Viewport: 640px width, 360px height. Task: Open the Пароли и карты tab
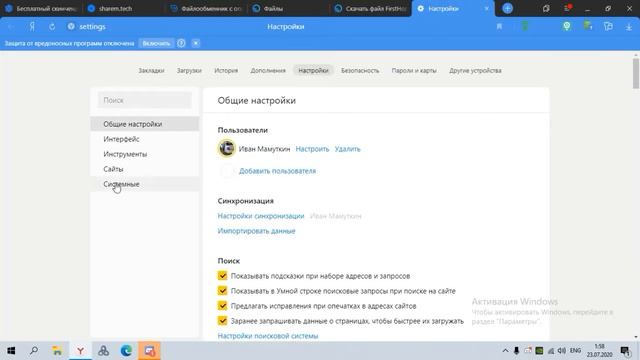[414, 71]
